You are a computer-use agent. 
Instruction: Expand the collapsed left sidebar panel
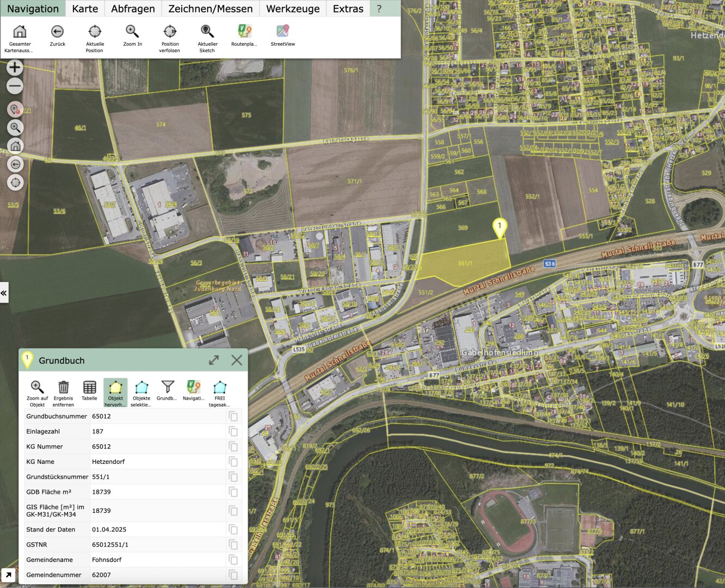tap(4, 293)
